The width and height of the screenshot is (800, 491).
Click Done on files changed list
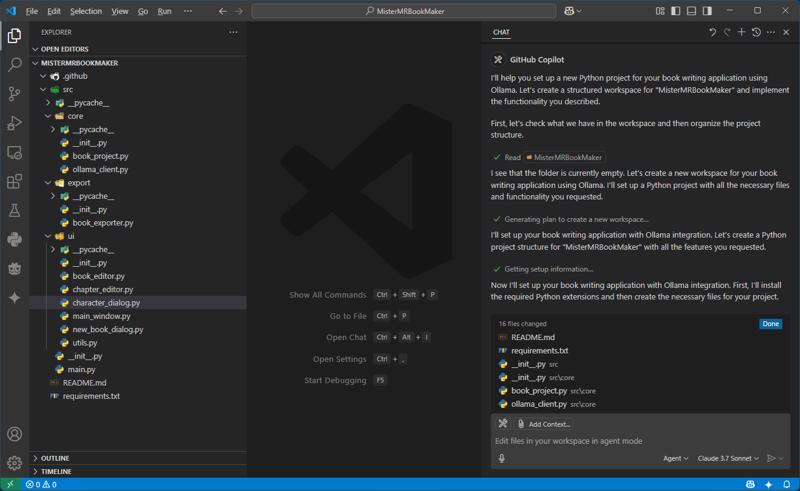pos(770,324)
